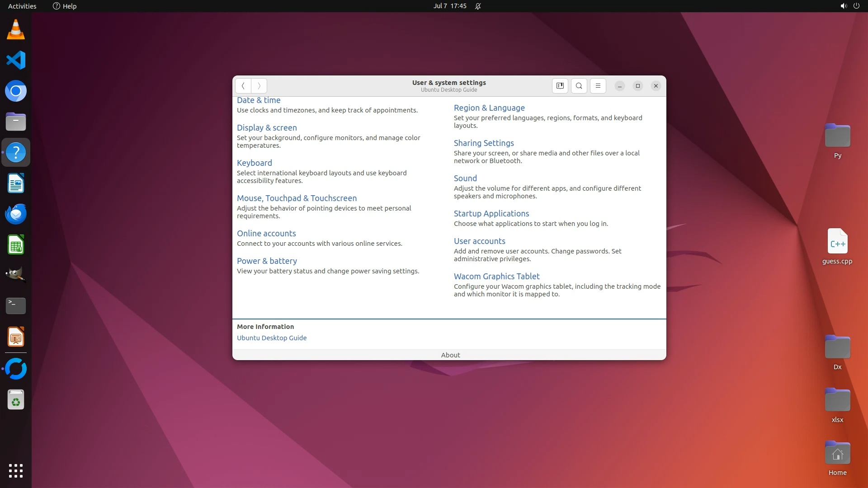The image size is (868, 488).
Task: Open the Sound help topic
Action: coord(465,178)
